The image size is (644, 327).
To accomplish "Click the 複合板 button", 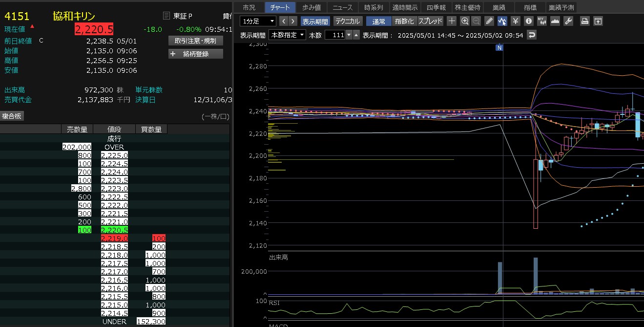I will pyautogui.click(x=12, y=116).
